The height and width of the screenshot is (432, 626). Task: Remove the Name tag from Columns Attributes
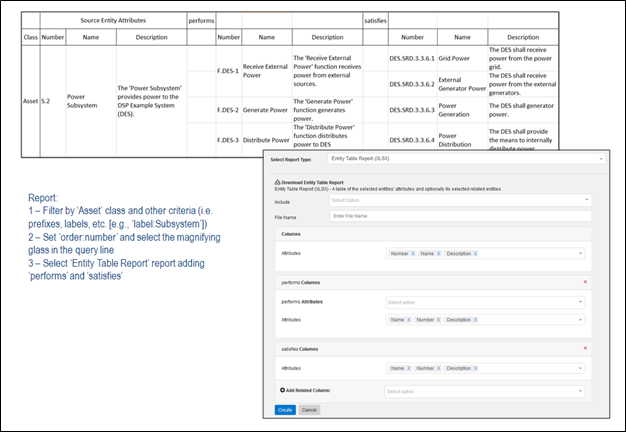point(439,254)
